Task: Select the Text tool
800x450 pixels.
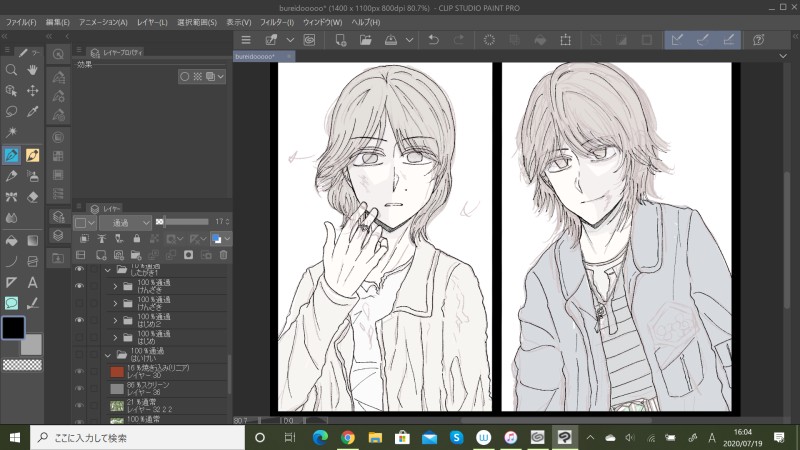Action: click(x=32, y=283)
